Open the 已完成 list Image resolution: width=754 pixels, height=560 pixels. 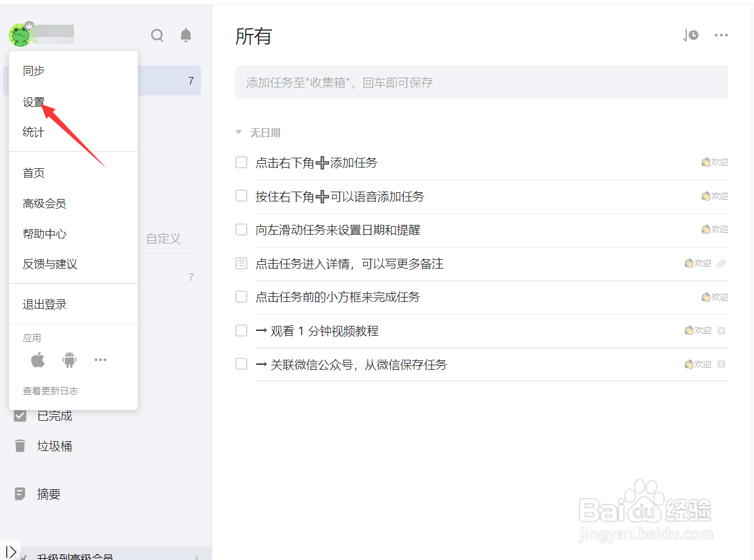click(x=55, y=416)
